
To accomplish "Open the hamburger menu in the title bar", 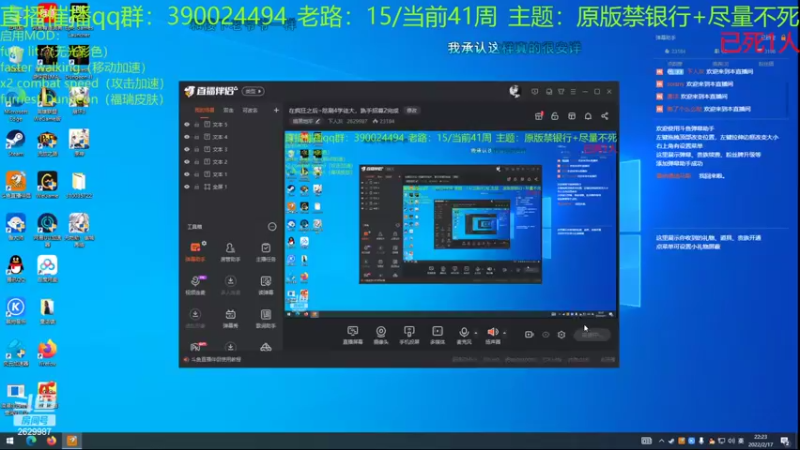I will [573, 92].
